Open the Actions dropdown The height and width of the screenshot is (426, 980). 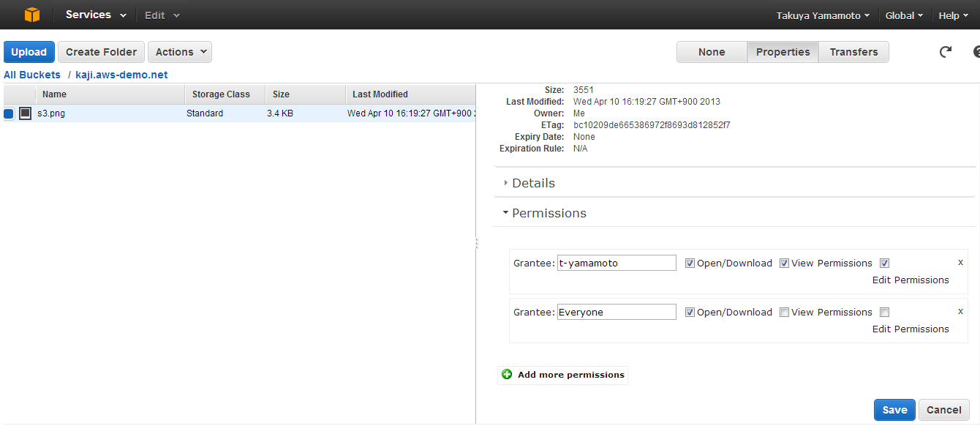180,52
